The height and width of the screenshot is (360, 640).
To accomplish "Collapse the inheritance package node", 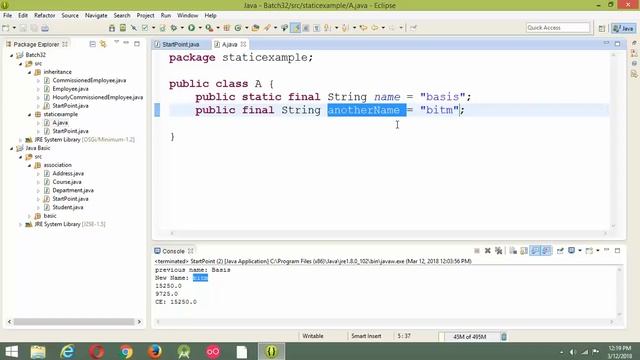I will [x=29, y=72].
